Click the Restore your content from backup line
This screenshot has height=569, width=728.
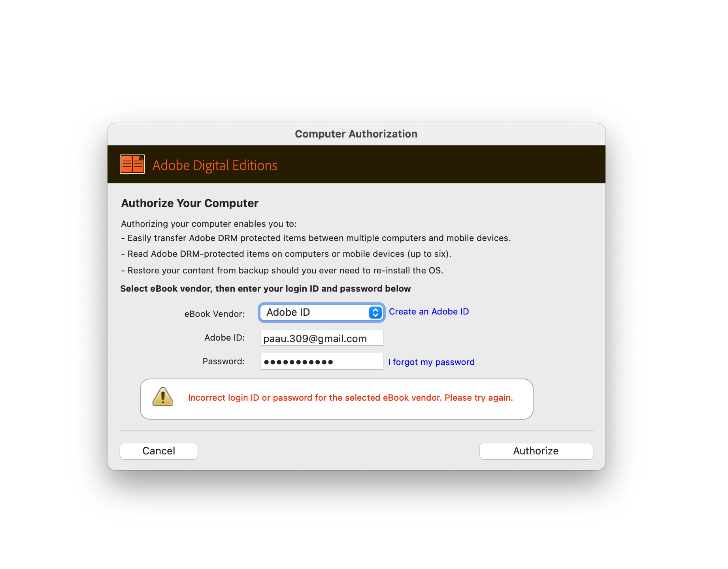coord(282,270)
